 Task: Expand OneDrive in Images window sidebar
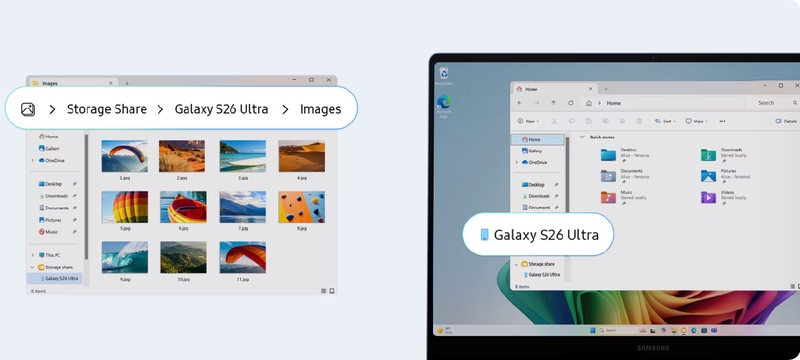coord(33,160)
